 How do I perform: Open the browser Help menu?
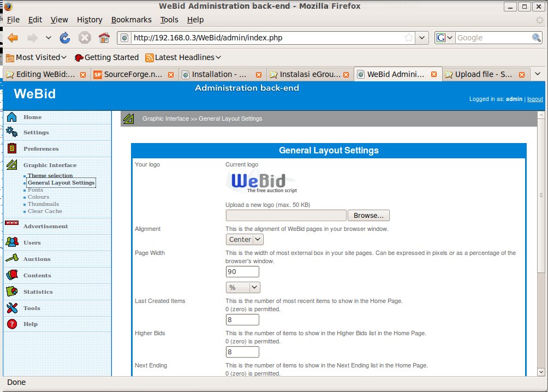pos(195,20)
